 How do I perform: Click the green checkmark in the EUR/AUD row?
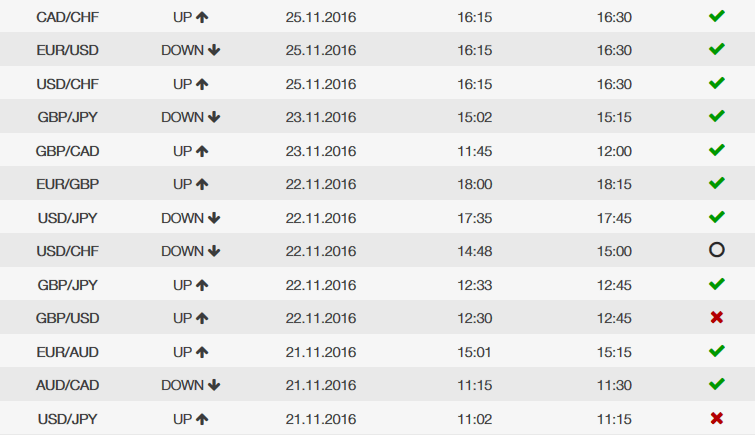716,351
